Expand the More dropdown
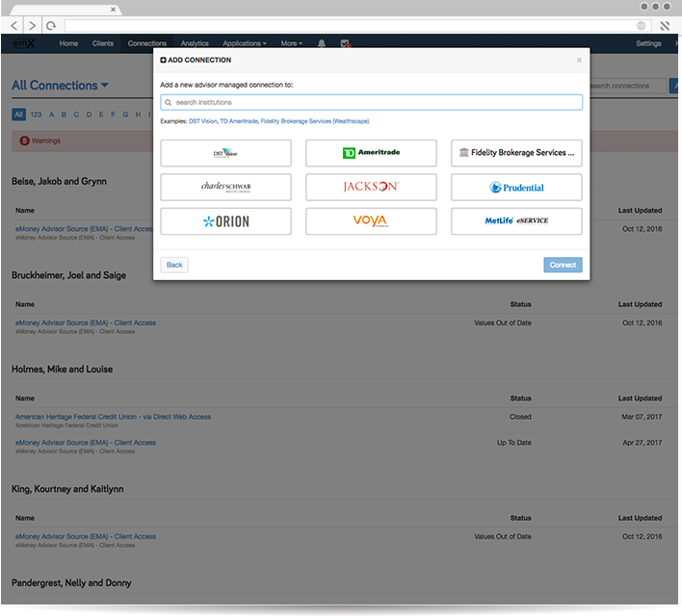 292,43
